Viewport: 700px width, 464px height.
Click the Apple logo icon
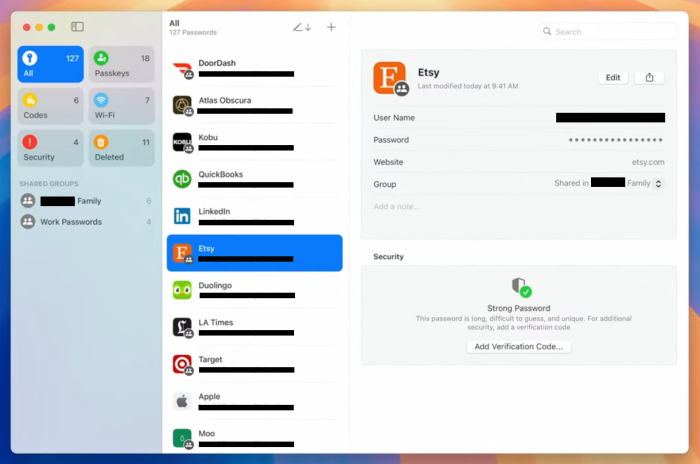click(x=182, y=401)
